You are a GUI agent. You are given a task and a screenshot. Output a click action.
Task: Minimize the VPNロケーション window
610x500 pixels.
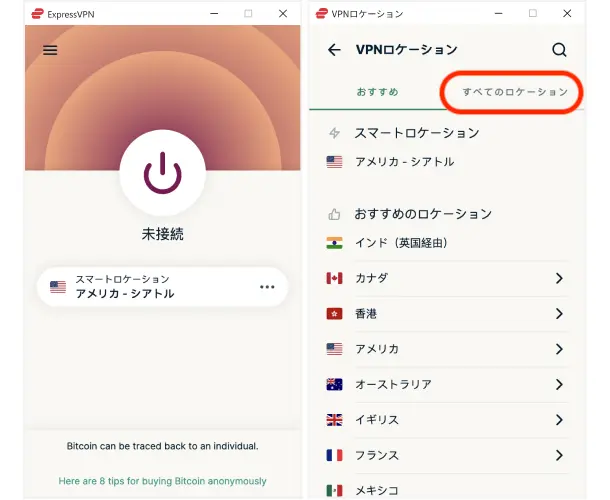click(498, 14)
